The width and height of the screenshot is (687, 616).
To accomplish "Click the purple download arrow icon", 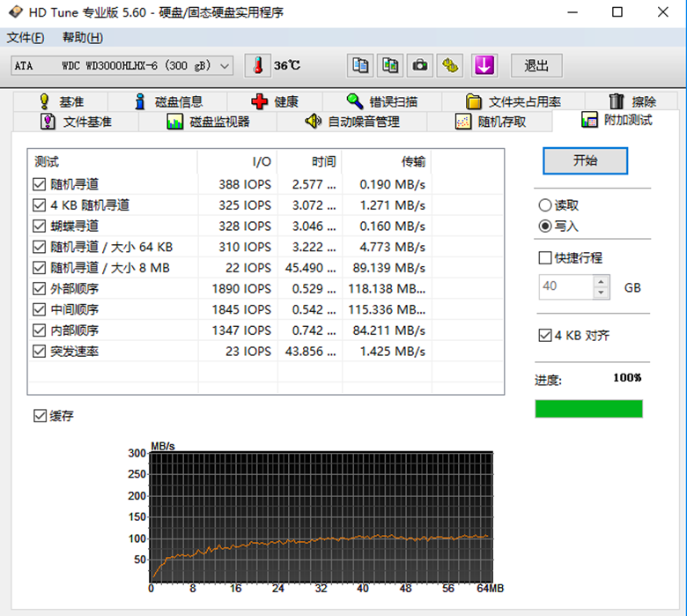I will pyautogui.click(x=484, y=66).
